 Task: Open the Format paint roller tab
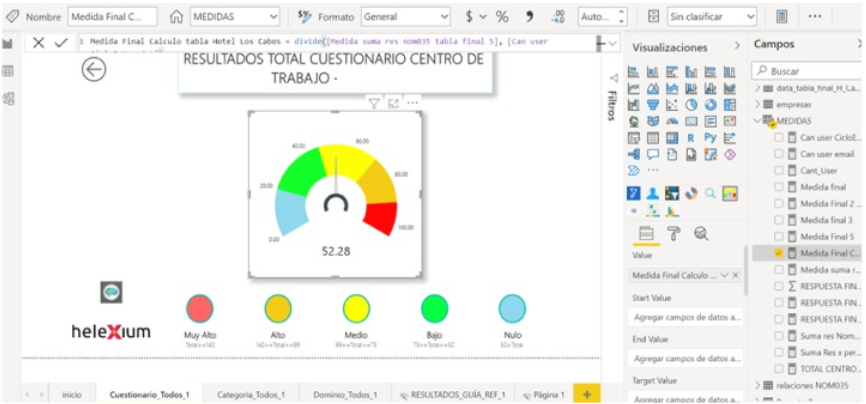(x=673, y=233)
